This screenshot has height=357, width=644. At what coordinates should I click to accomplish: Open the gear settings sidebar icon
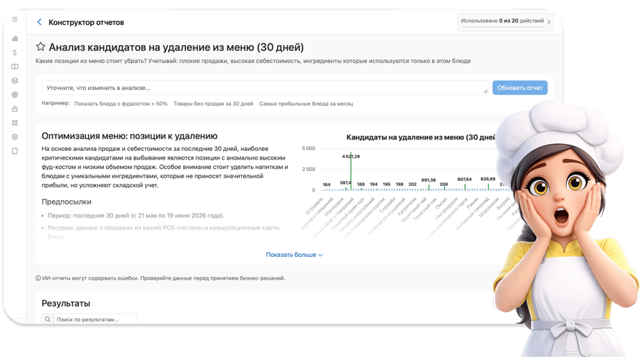pyautogui.click(x=15, y=137)
